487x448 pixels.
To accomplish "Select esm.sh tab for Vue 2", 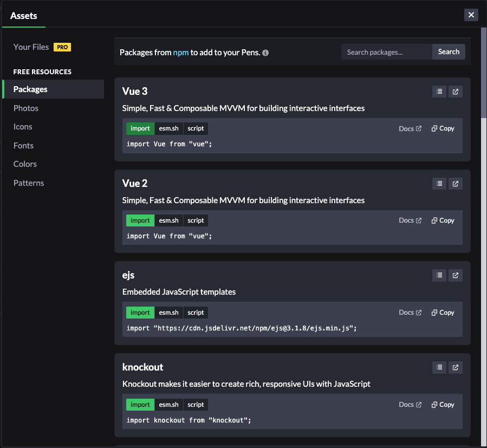I will [x=168, y=220].
